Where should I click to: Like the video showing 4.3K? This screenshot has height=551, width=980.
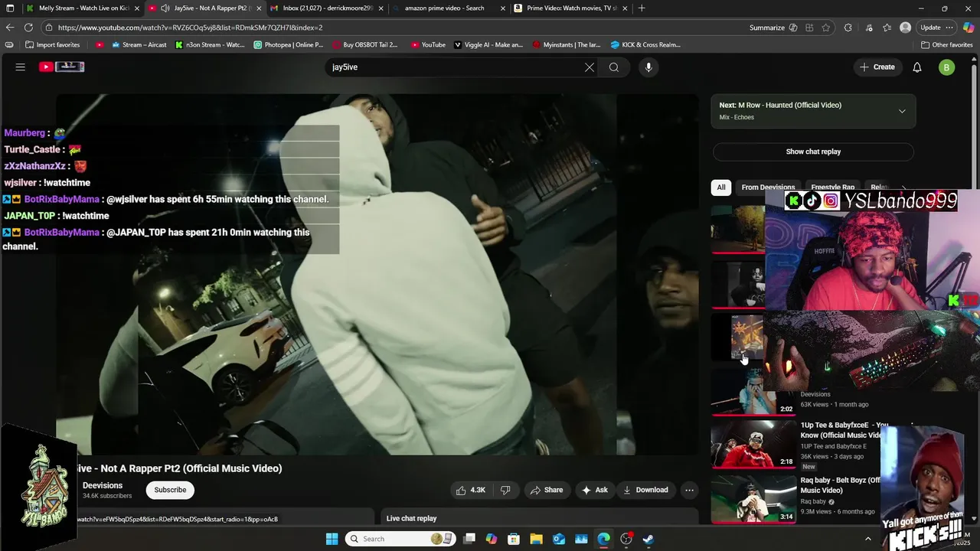pos(471,490)
